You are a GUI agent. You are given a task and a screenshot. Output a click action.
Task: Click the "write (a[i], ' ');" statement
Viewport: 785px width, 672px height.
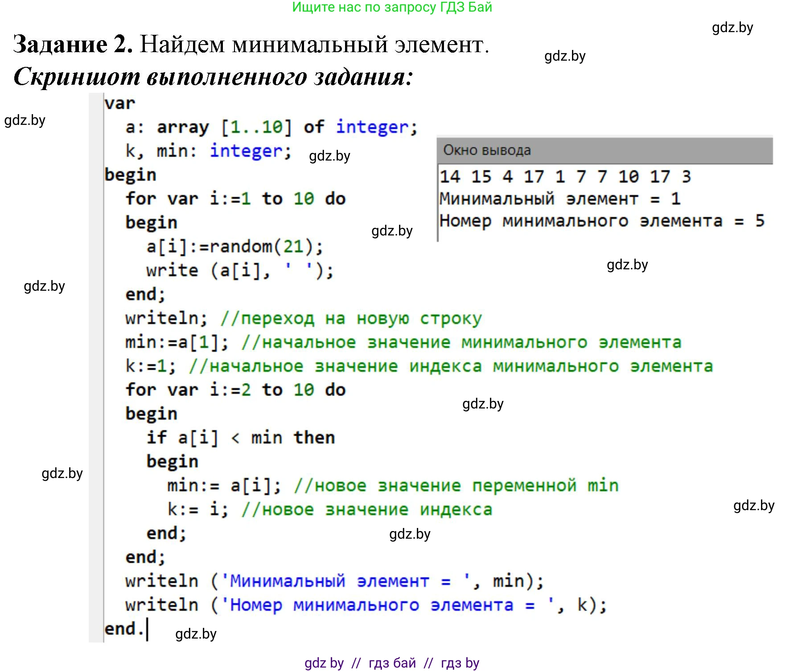click(239, 271)
